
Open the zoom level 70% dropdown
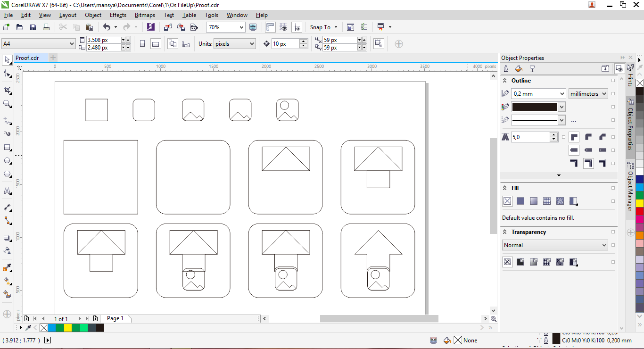coord(241,27)
